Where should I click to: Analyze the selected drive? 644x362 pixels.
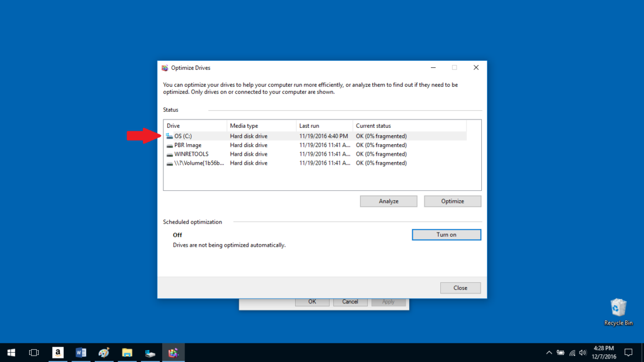click(x=388, y=201)
